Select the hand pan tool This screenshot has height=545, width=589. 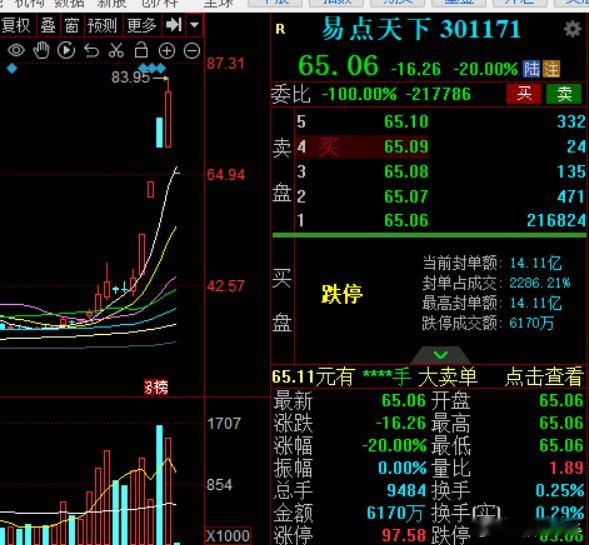(x=41, y=50)
